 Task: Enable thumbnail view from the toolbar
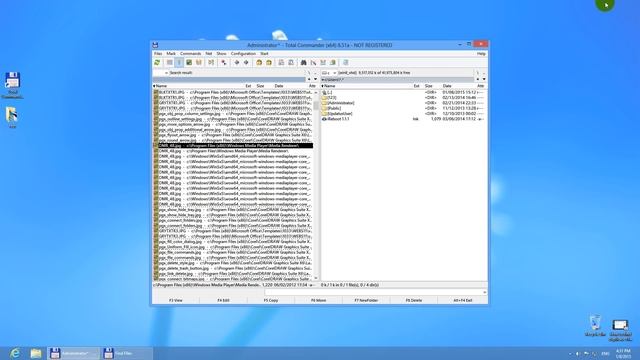[189, 62]
